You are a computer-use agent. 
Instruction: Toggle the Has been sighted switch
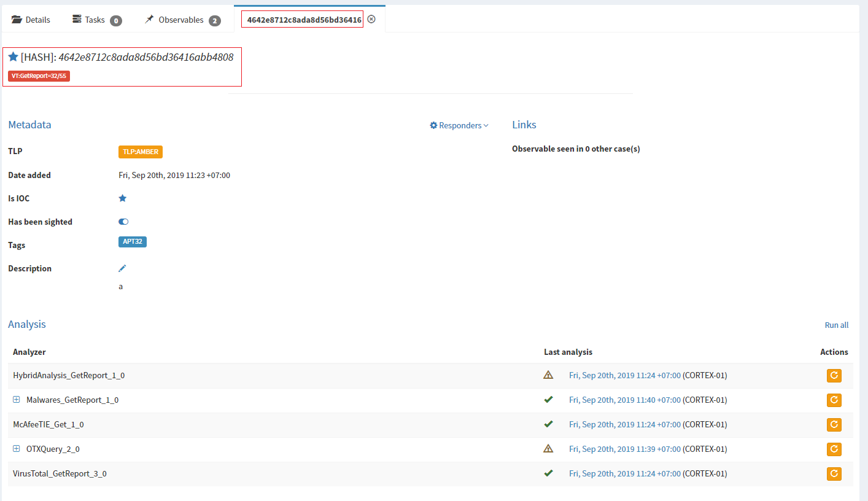click(x=123, y=222)
